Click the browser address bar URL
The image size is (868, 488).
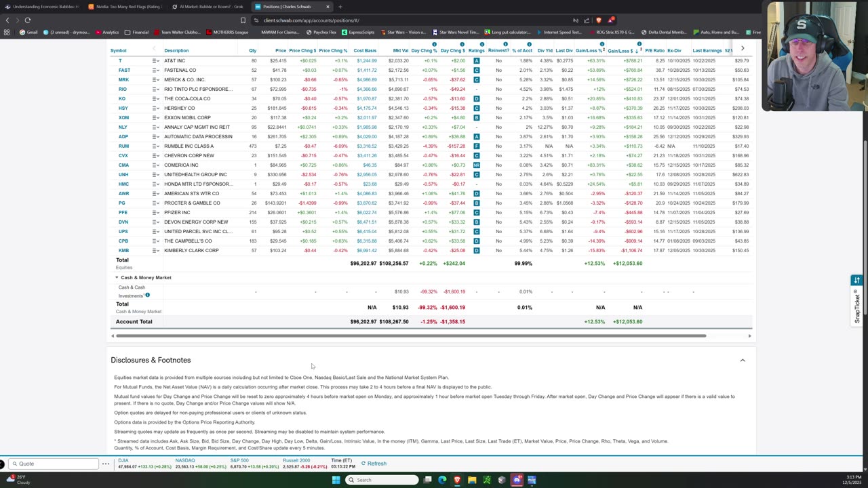click(x=311, y=20)
